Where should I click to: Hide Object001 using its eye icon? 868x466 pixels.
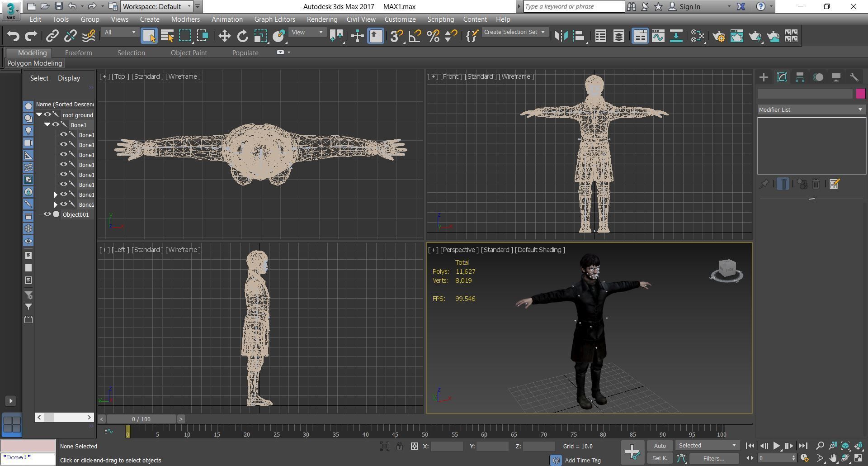click(47, 214)
